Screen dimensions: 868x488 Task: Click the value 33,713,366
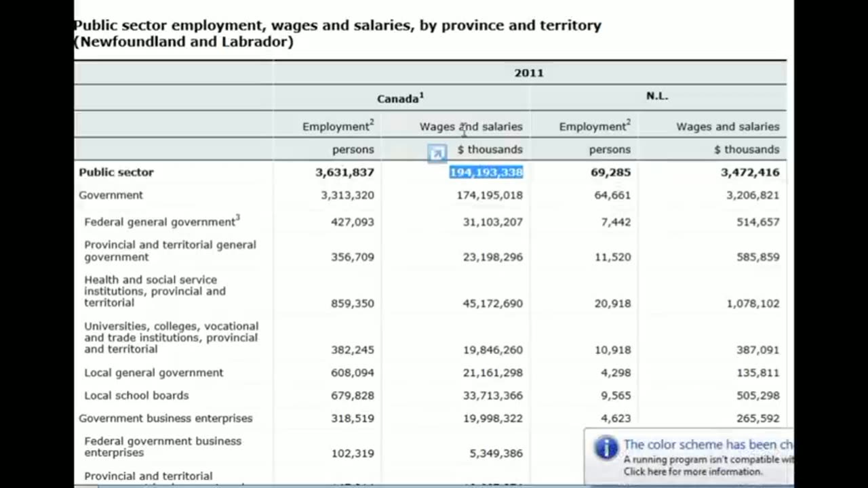pyautogui.click(x=493, y=396)
